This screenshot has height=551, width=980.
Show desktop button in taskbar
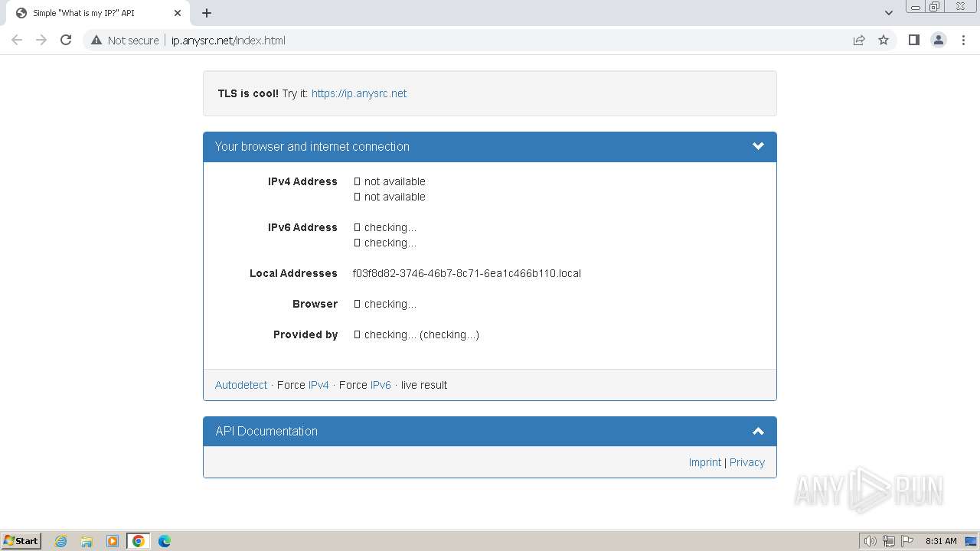pos(971,541)
